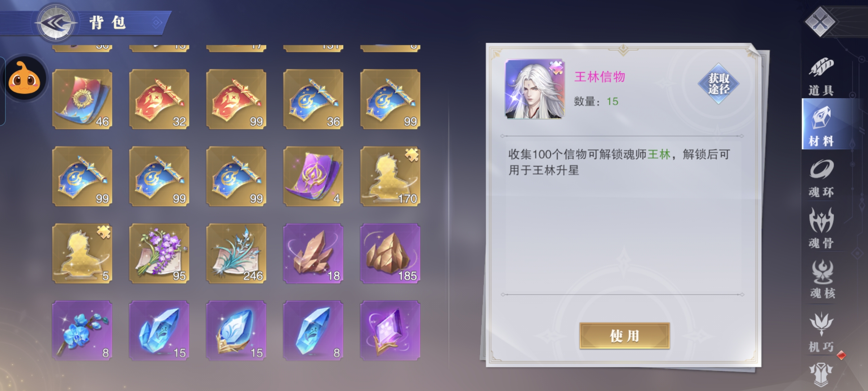Viewport: 868px width, 391px height.
Task: Tap the orange pumpkin mascot icon
Action: 25,79
